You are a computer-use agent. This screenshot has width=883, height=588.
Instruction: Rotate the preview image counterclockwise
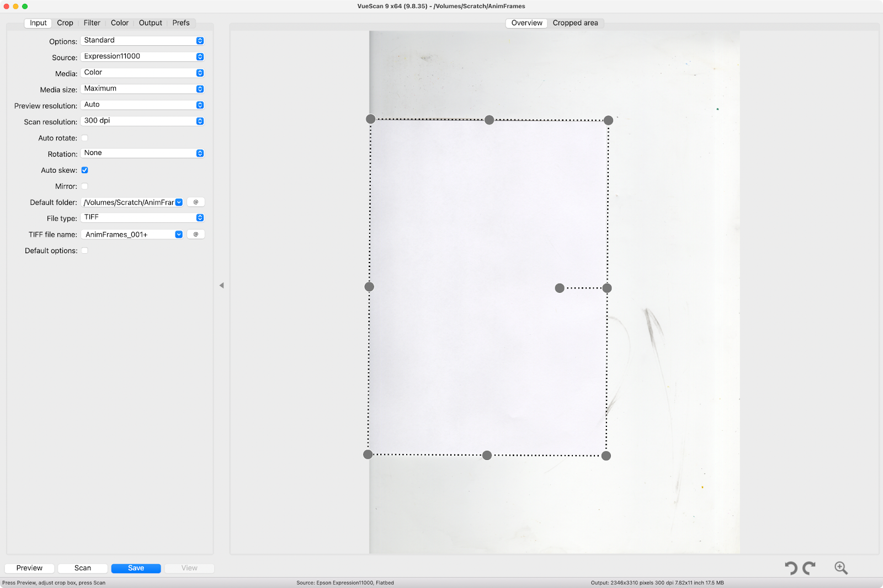click(791, 568)
